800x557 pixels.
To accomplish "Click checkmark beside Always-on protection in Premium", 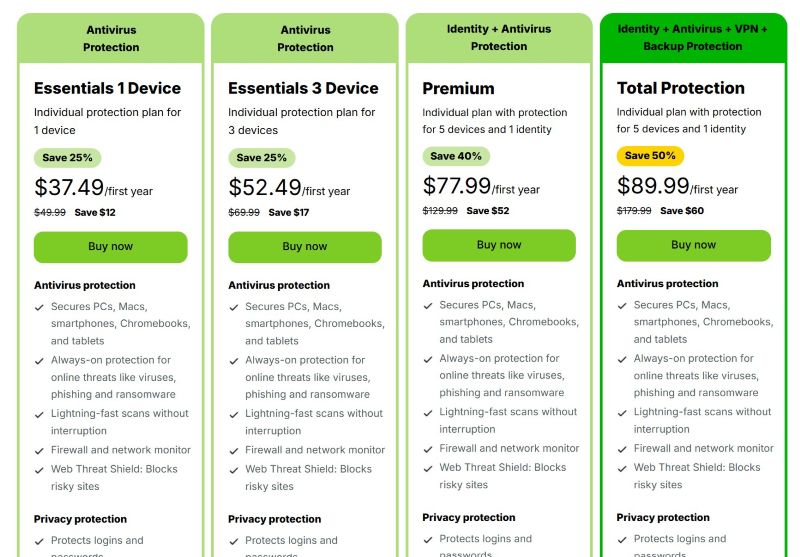I will 428,359.
